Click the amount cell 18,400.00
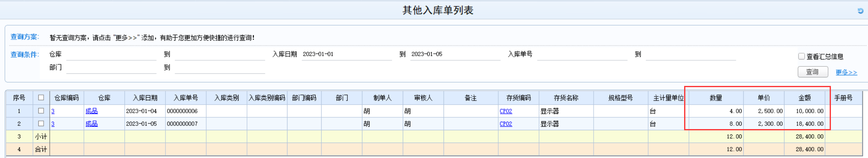 pos(804,123)
